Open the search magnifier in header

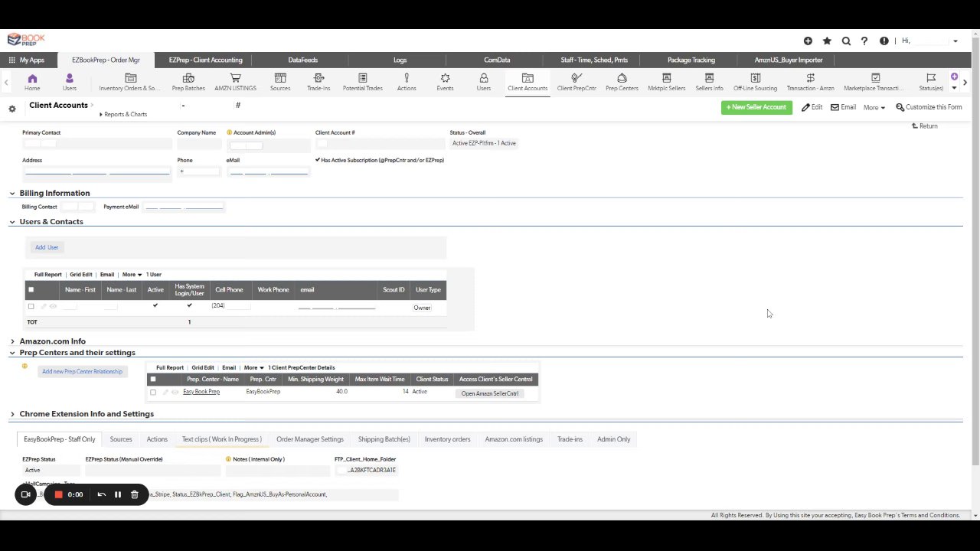[846, 41]
